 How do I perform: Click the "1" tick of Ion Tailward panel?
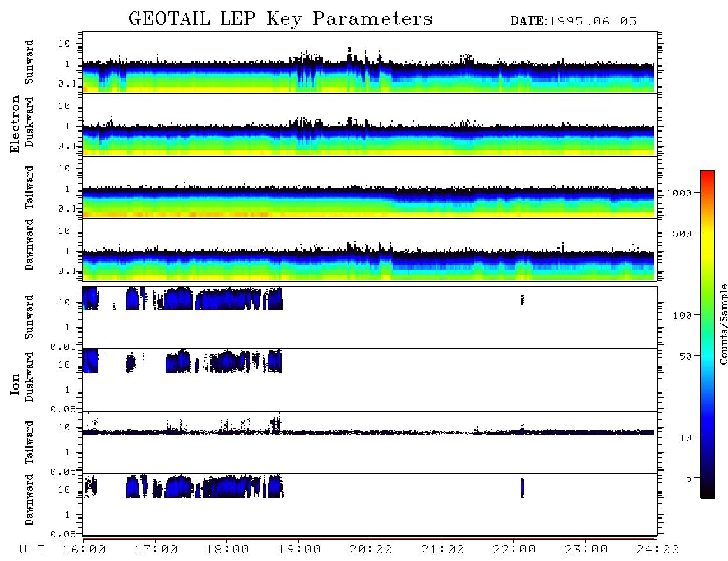[68, 452]
